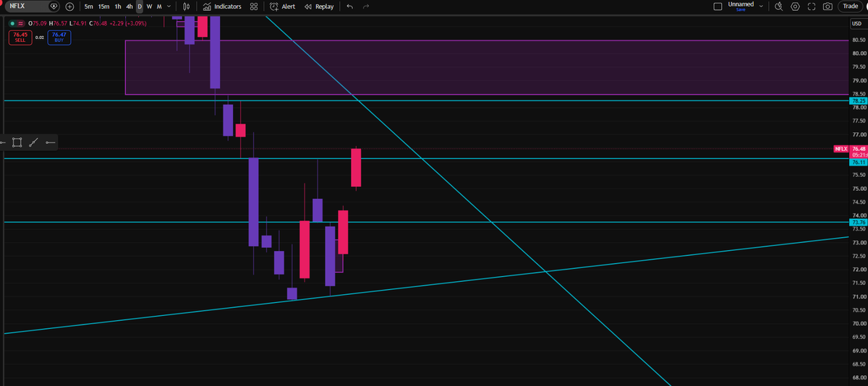Open the layout setup square icon
This screenshot has height=386, width=868.
(718, 7)
